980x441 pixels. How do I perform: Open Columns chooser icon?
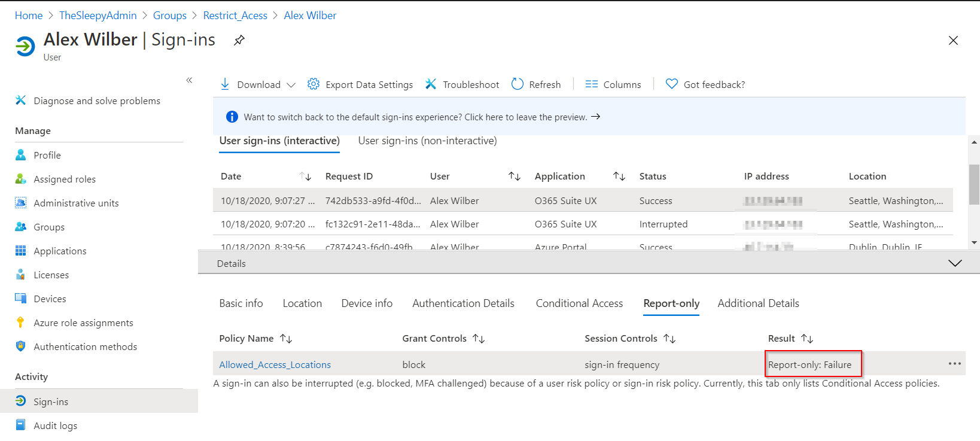point(592,84)
